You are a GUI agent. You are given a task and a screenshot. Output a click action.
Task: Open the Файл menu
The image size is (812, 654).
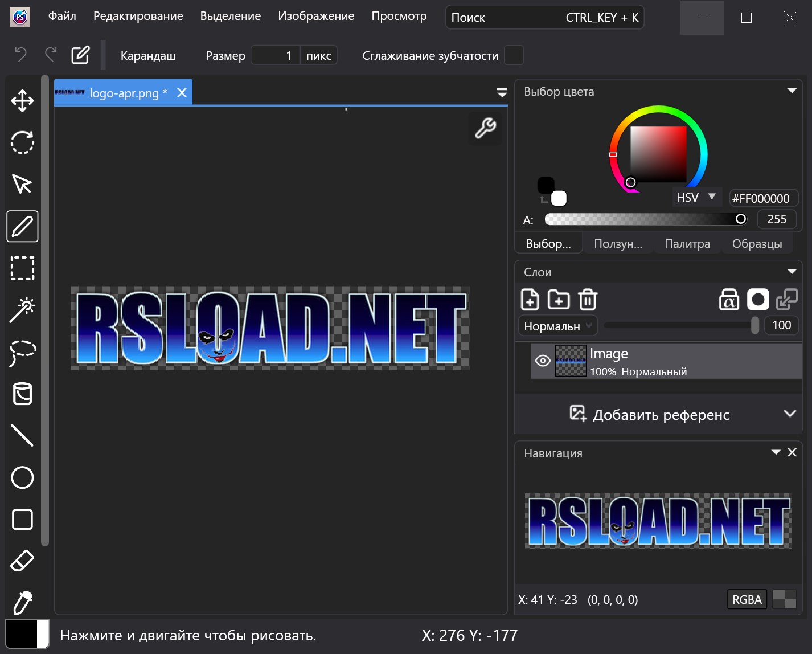pos(62,16)
